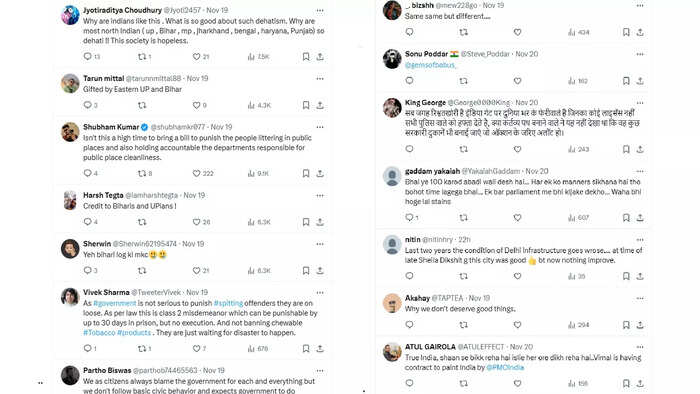Reply to Jyotiraditya Choudhury's tweet
This screenshot has height=394, width=700.
[88, 56]
